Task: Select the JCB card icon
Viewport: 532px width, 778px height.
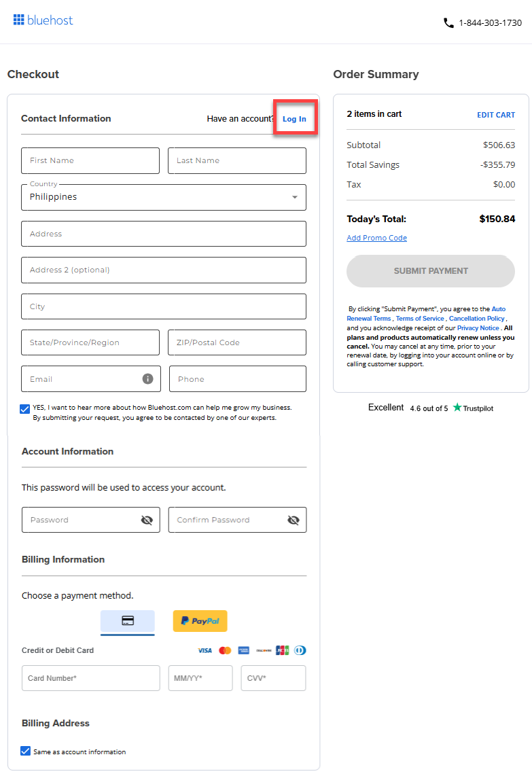Action: [282, 650]
